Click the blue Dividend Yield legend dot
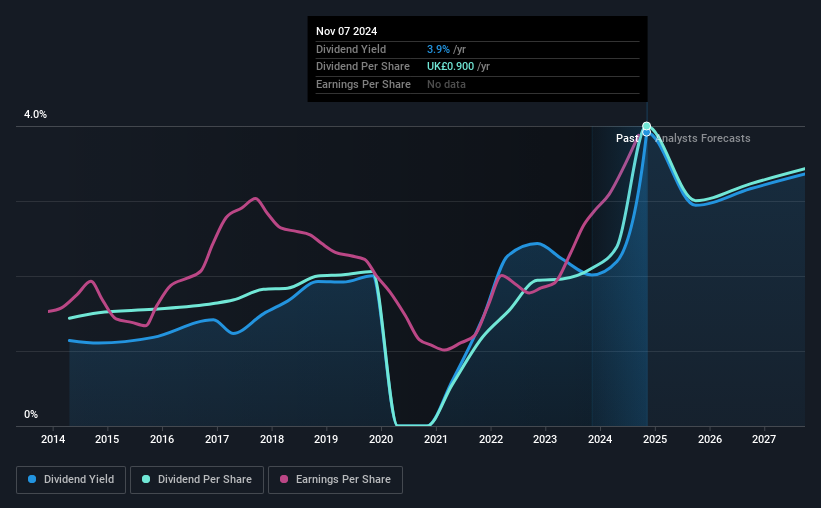This screenshot has width=821, height=508. coord(32,479)
